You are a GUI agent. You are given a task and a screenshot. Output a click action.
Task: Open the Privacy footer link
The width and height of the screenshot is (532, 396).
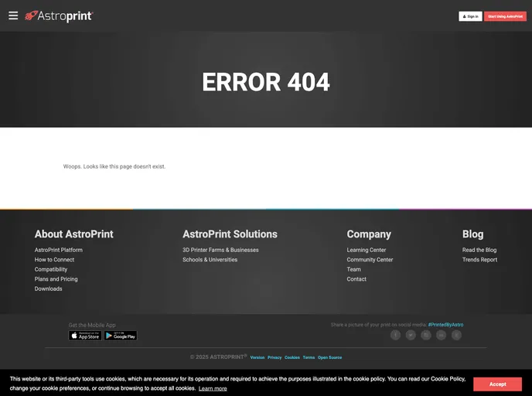click(x=275, y=357)
